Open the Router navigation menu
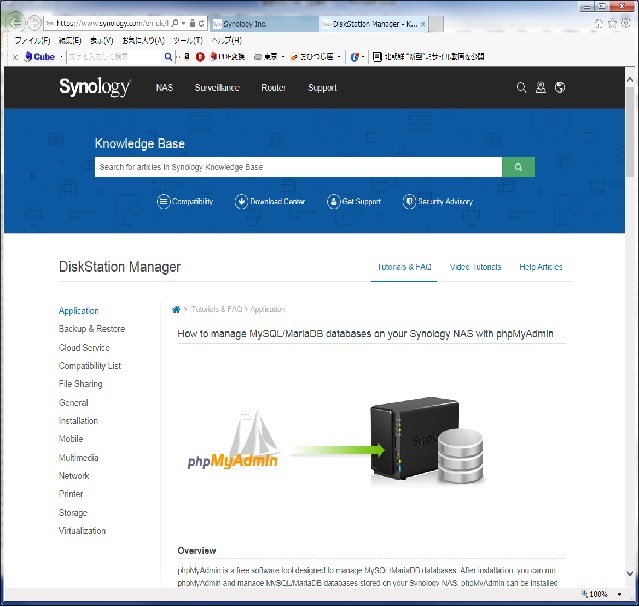Screen dimensions: 639x607 [x=273, y=88]
